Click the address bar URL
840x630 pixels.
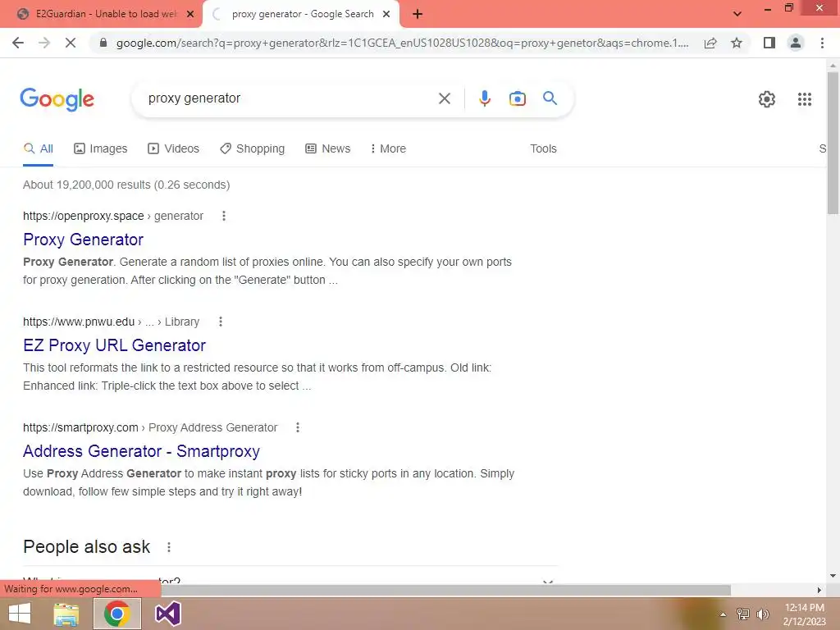402,43
